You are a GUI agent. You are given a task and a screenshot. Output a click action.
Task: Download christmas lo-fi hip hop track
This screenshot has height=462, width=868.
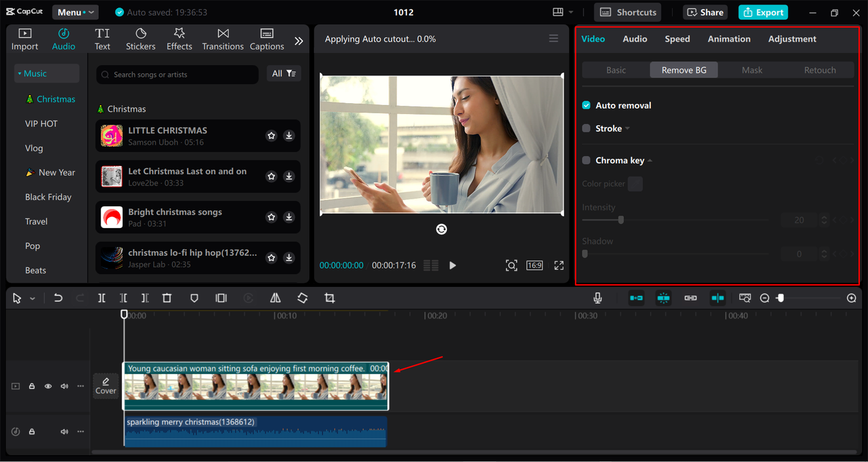289,258
